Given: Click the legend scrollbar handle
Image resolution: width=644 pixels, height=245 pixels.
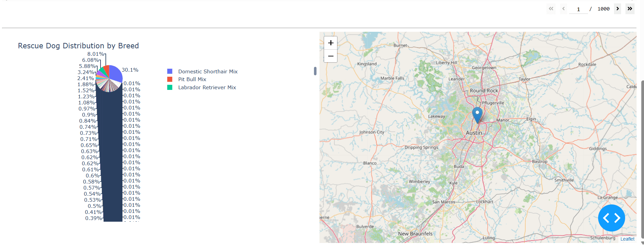Looking at the screenshot, I should (x=315, y=71).
